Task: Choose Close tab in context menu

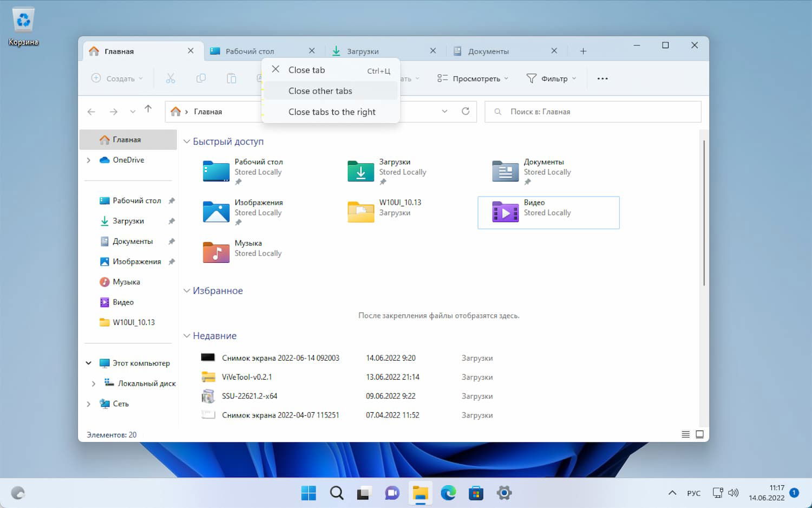Action: [x=331, y=70]
